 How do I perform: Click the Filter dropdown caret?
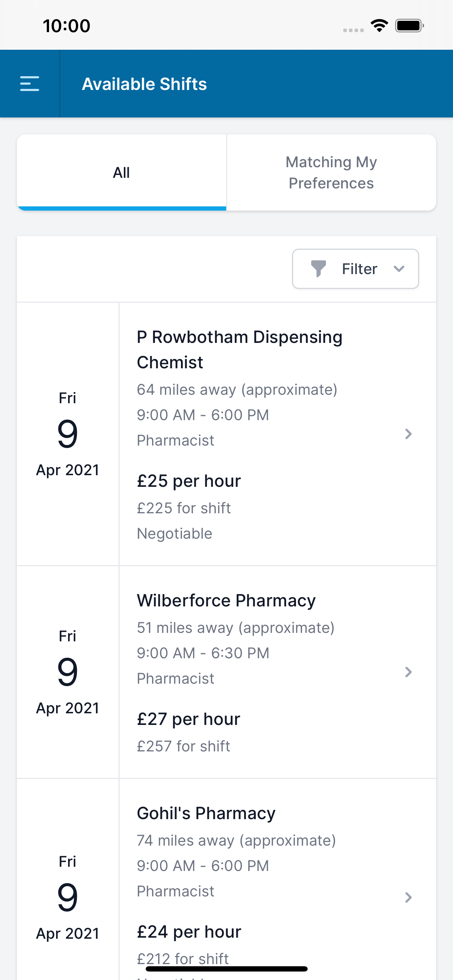(x=399, y=269)
